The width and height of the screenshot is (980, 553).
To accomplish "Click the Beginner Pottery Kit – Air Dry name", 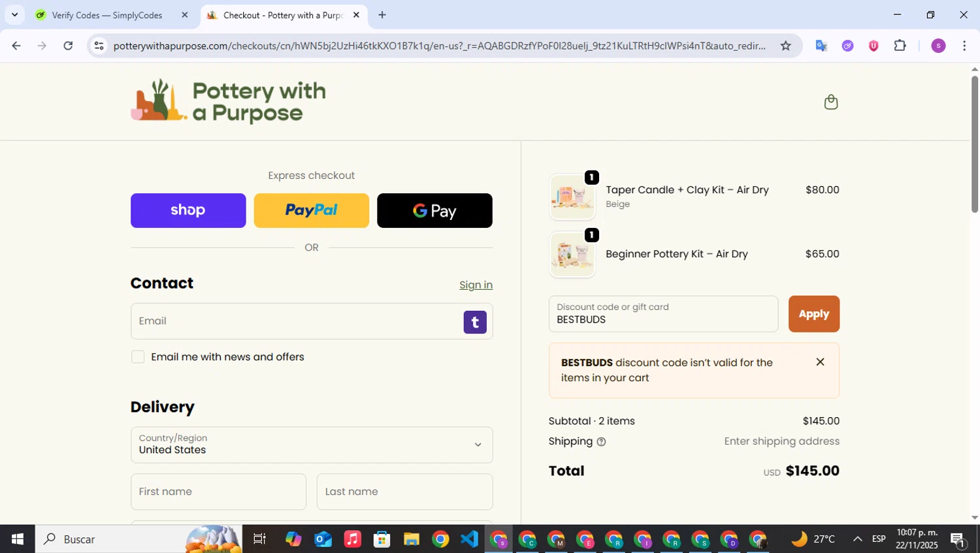I will coord(676,254).
